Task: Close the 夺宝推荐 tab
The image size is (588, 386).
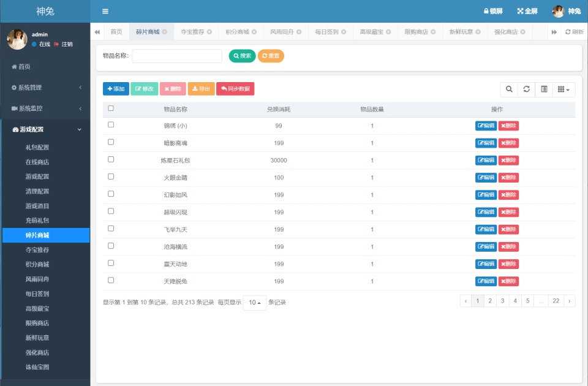Action: pos(209,32)
